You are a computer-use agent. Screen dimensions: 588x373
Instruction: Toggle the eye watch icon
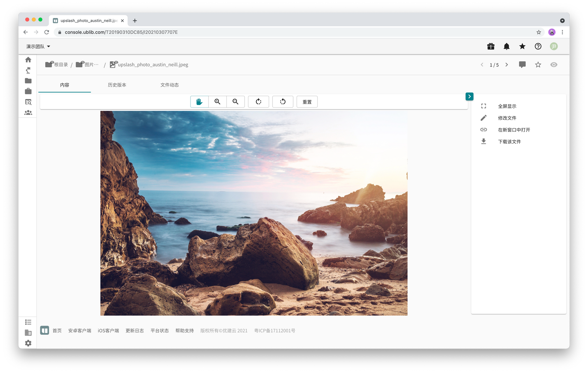(x=554, y=65)
